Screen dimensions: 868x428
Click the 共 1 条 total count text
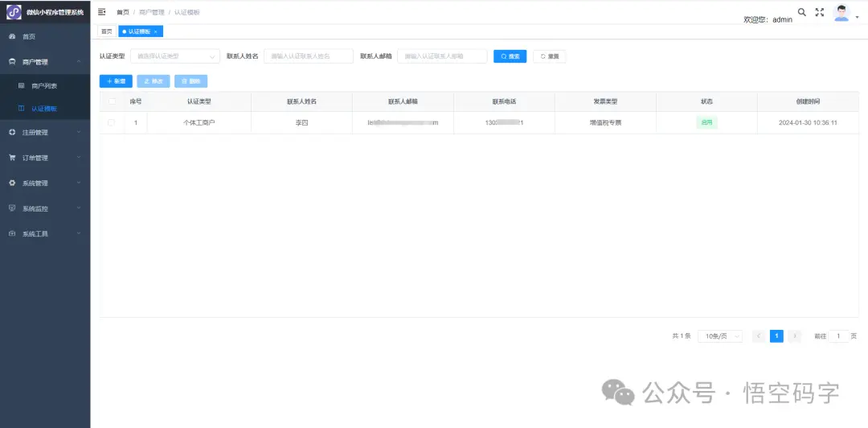[682, 336]
